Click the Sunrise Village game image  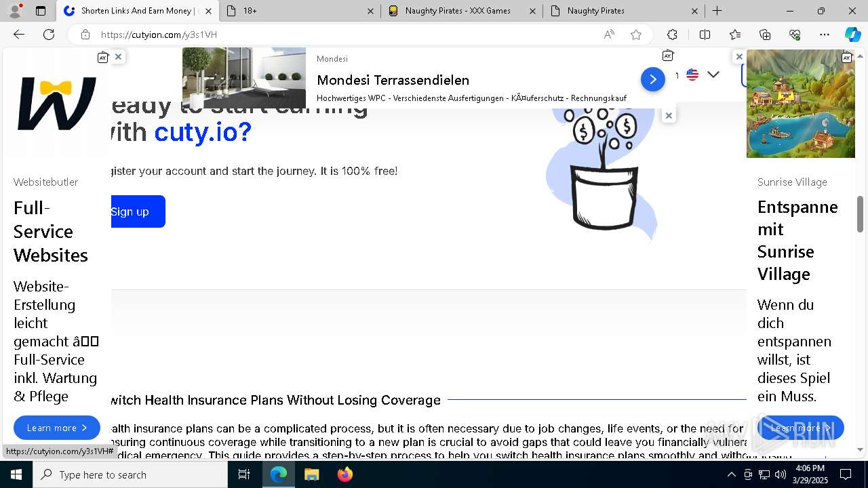(801, 104)
